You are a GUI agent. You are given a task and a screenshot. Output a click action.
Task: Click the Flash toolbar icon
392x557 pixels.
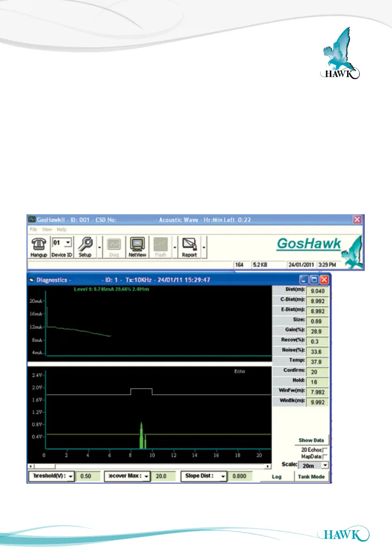[160, 244]
